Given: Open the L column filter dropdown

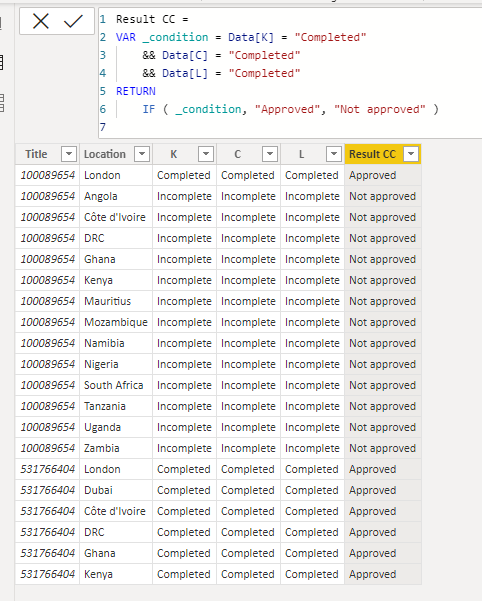Looking at the screenshot, I should 334,154.
